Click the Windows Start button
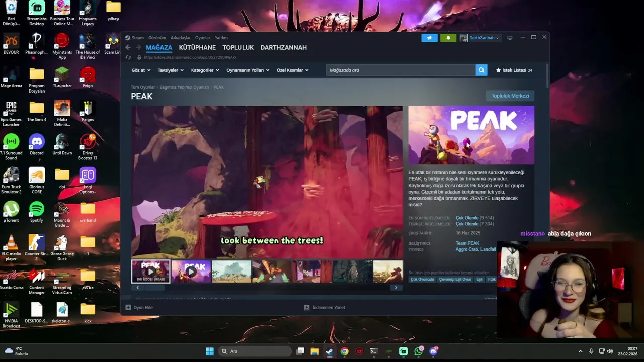Viewport: 644px width, 362px height. [210, 351]
